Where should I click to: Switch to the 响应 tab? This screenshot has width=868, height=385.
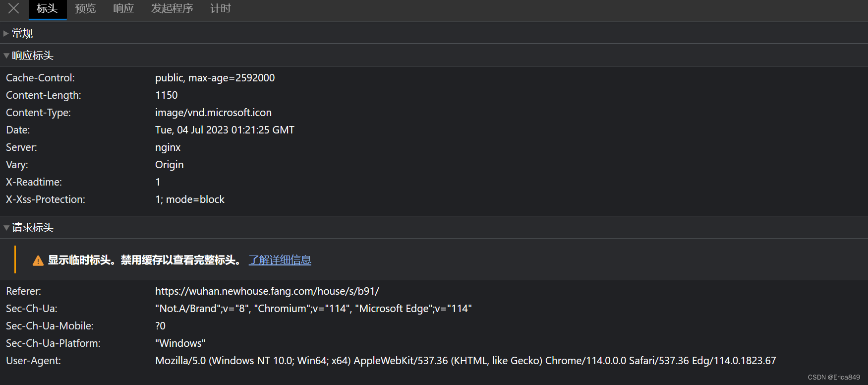(x=123, y=8)
